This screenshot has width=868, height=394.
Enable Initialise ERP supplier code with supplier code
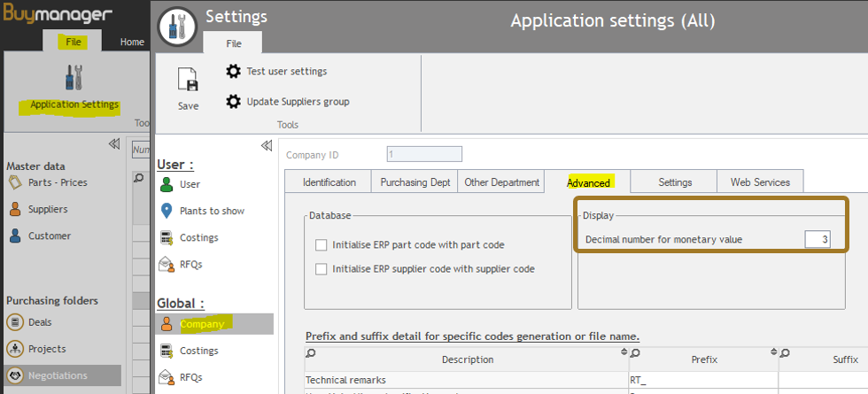point(322,269)
